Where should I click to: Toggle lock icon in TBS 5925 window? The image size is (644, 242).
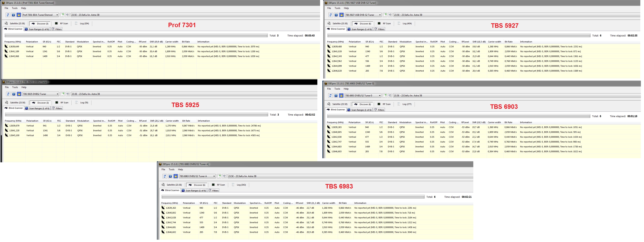tap(19, 94)
